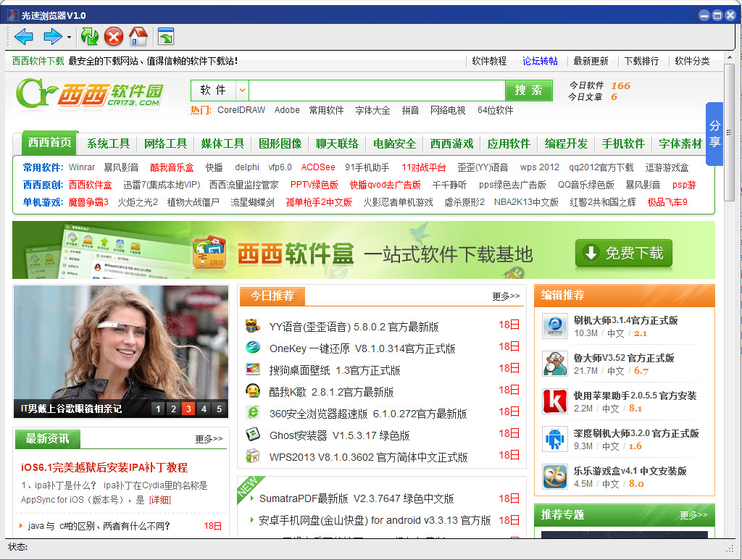Click the YY语音 owl icon

(x=253, y=326)
